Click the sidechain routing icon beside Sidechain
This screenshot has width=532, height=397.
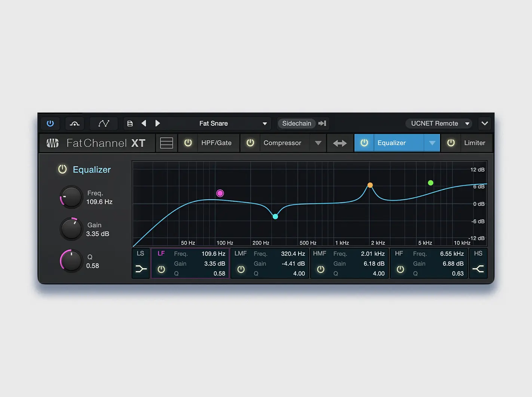pyautogui.click(x=322, y=123)
